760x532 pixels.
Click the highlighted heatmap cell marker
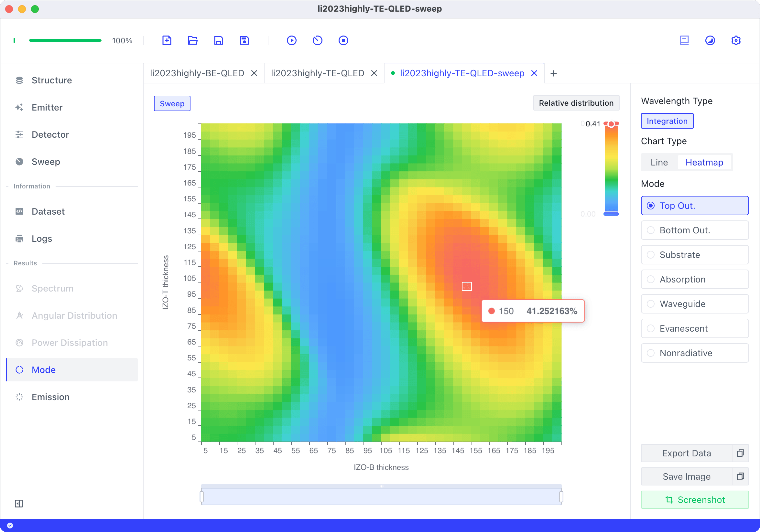467,286
